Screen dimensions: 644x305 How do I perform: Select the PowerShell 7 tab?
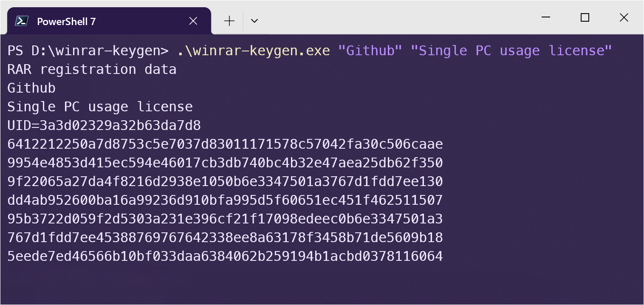coord(85,21)
